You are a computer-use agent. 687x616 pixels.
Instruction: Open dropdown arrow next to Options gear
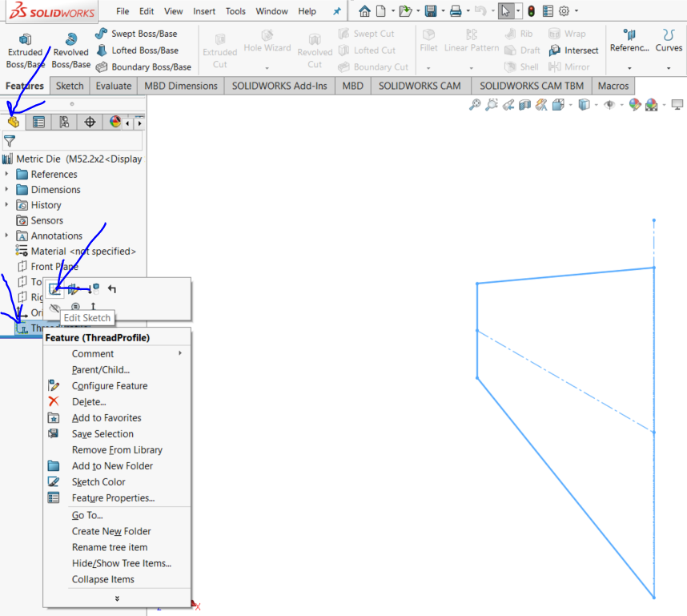click(x=577, y=11)
